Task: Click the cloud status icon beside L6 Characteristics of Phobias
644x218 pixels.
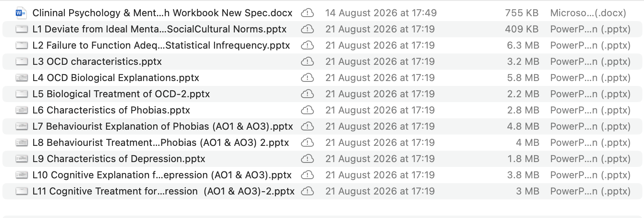Action: (307, 110)
